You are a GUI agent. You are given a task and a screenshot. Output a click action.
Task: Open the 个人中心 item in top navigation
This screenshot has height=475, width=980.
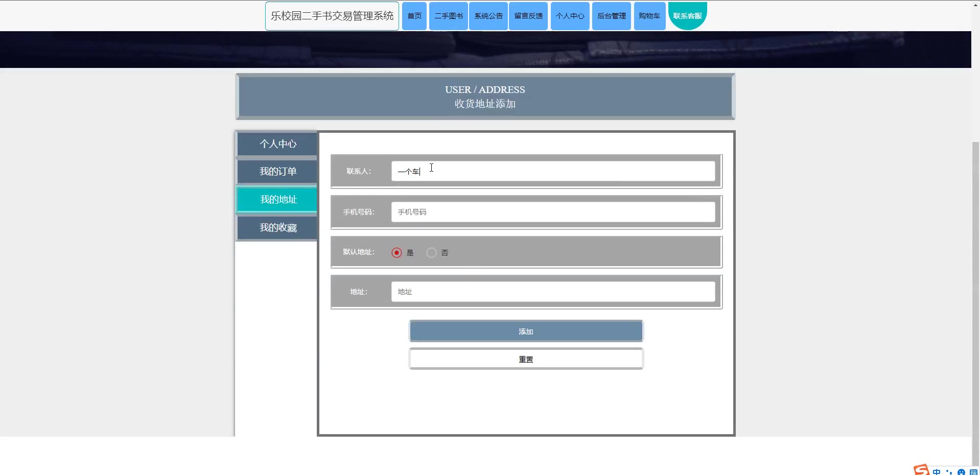(x=570, y=16)
